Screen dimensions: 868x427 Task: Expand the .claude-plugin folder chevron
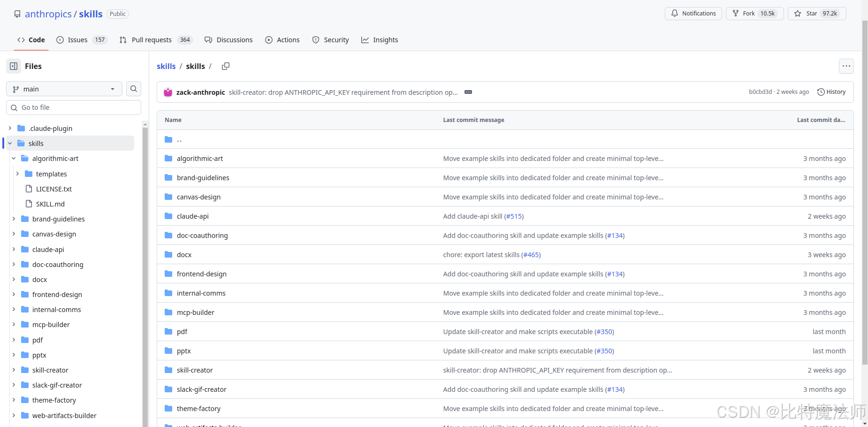tap(10, 128)
